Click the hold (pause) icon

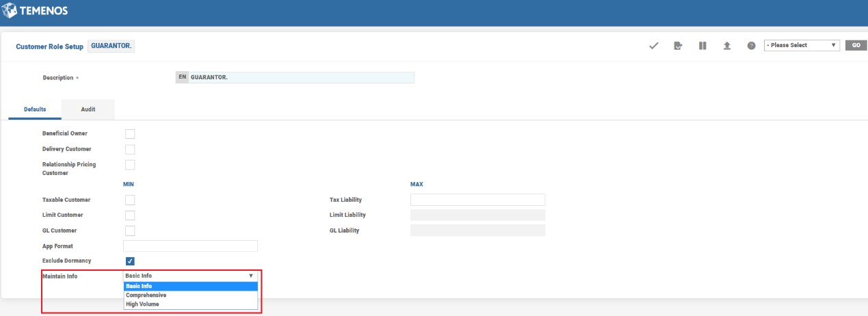point(702,46)
